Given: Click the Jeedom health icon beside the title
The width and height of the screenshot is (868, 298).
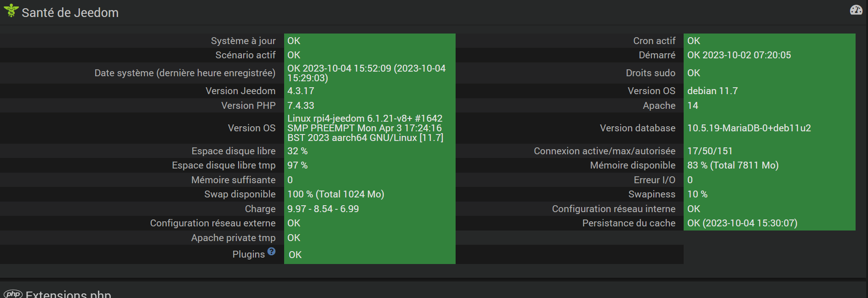Looking at the screenshot, I should pos(11,11).
